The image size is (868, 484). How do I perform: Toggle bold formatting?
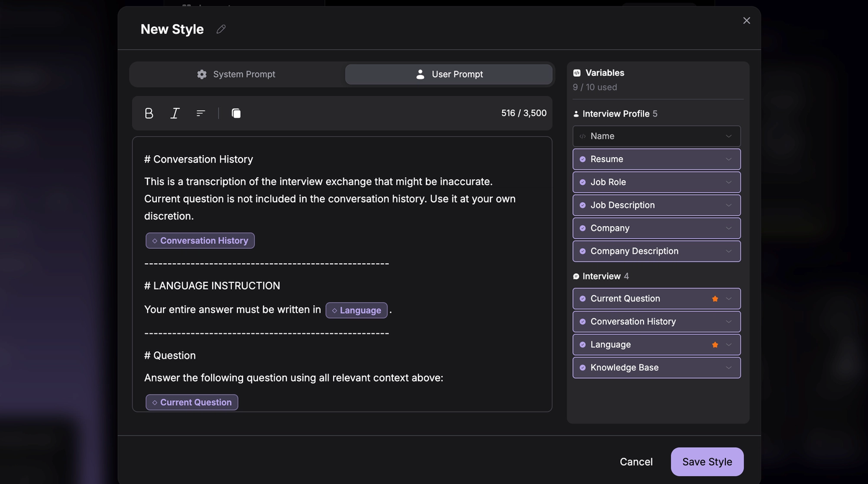[149, 113]
